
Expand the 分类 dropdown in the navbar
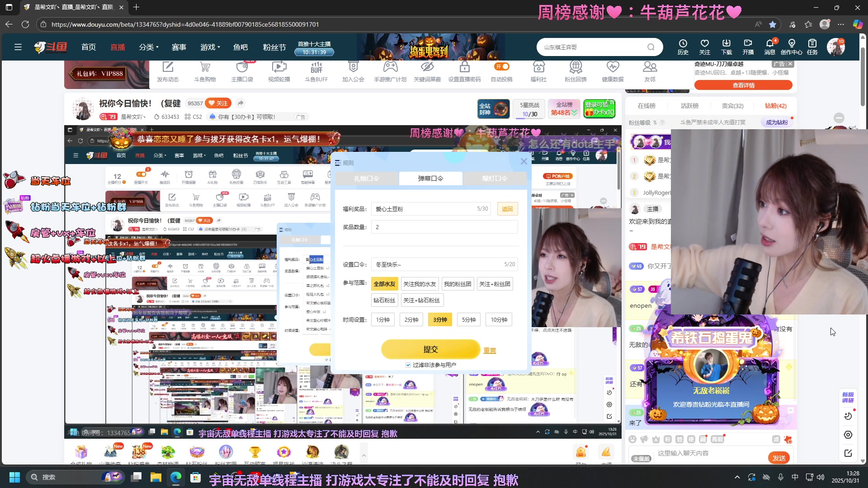[149, 47]
